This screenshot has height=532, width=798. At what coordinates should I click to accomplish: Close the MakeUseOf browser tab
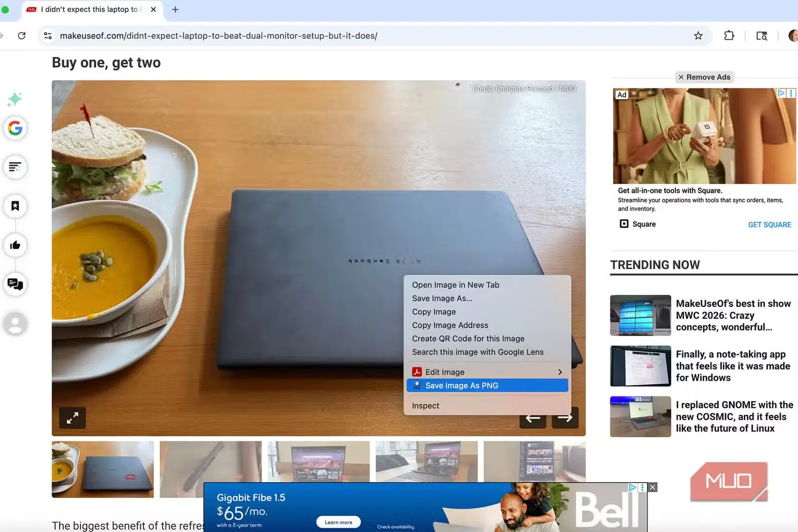[153, 9]
